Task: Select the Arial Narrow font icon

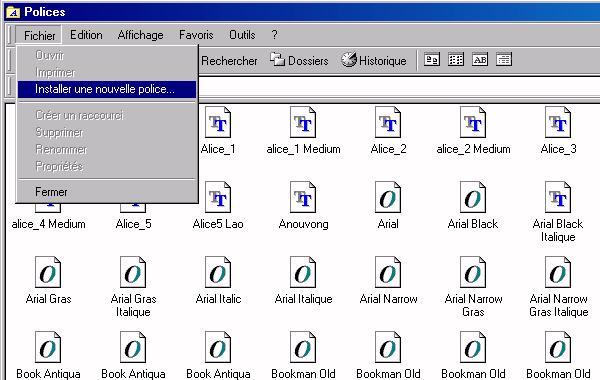Action: 388,272
